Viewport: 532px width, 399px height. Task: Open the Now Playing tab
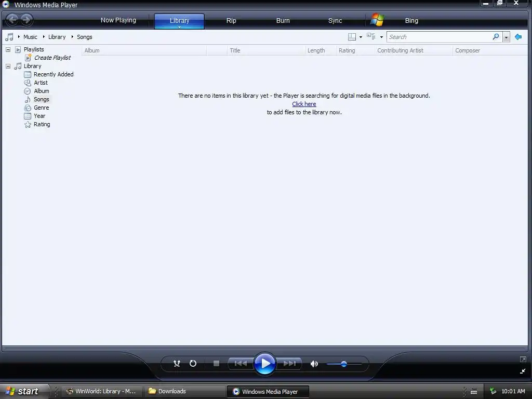click(118, 20)
